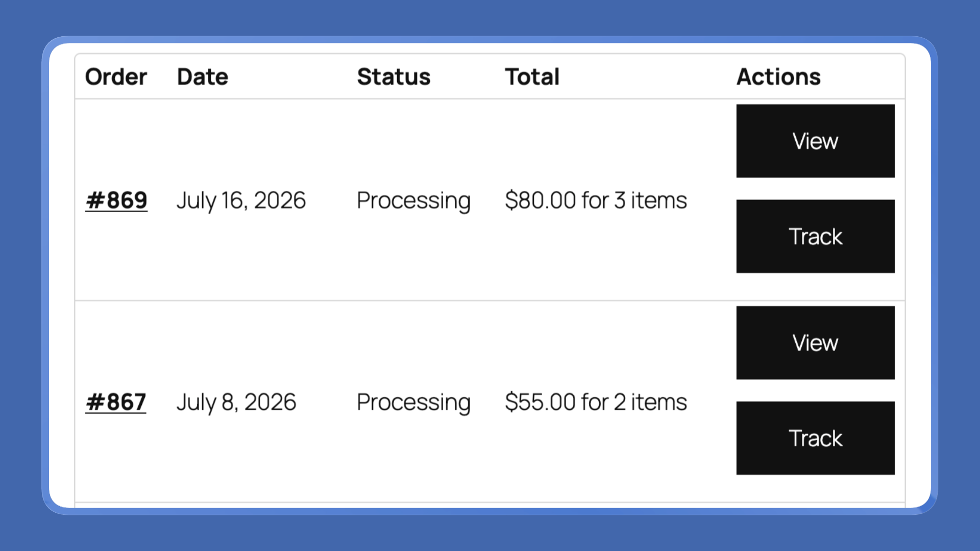The width and height of the screenshot is (980, 551).
Task: View details of order #867
Action: 815,343
